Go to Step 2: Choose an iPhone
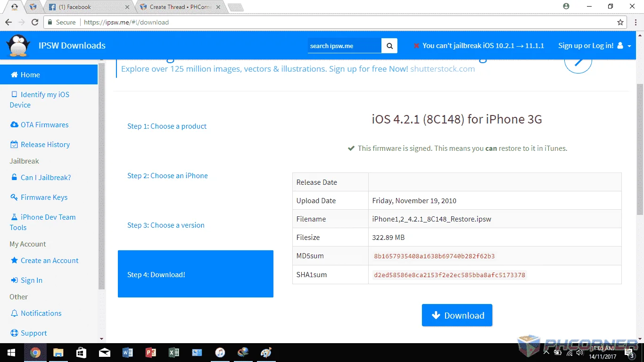This screenshot has width=644, height=362. 167,176
